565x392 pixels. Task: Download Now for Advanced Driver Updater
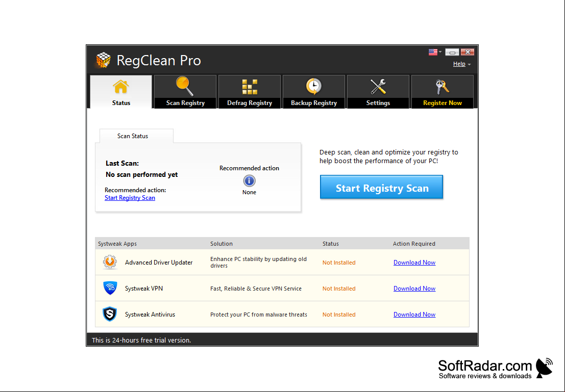point(414,263)
